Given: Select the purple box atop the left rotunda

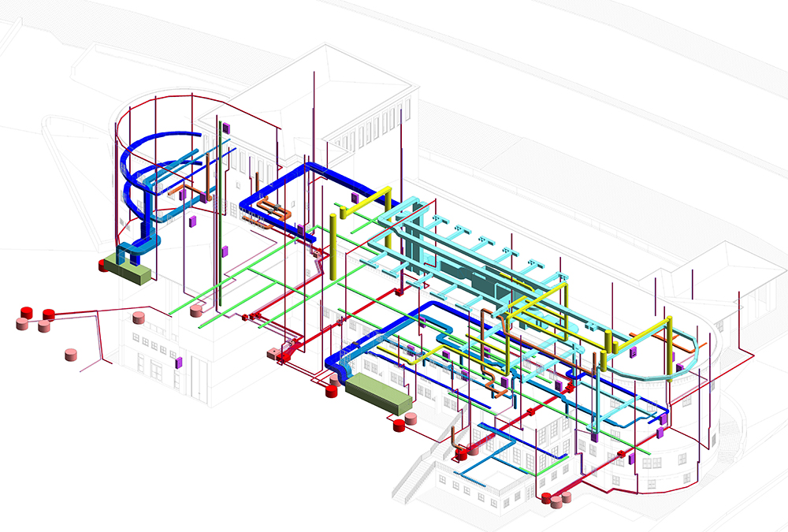Looking at the screenshot, I should coord(224,126).
